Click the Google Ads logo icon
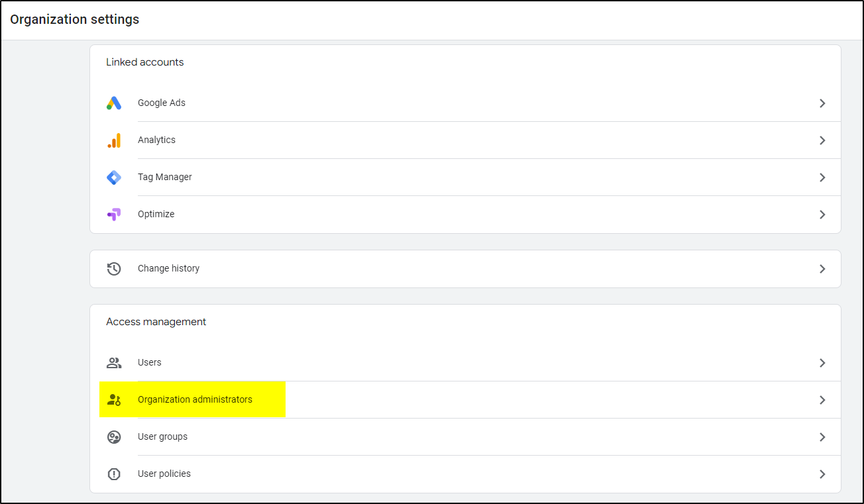This screenshot has height=504, width=864. [x=114, y=103]
